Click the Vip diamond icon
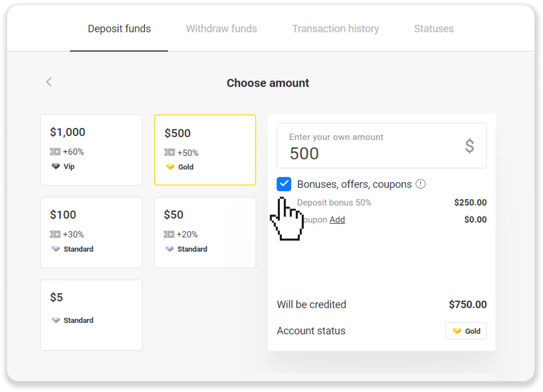The height and width of the screenshot is (392, 543). tap(56, 166)
